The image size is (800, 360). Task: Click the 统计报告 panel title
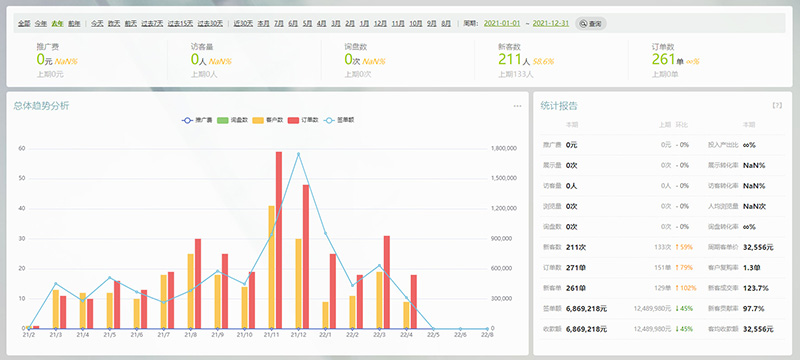[x=559, y=106]
